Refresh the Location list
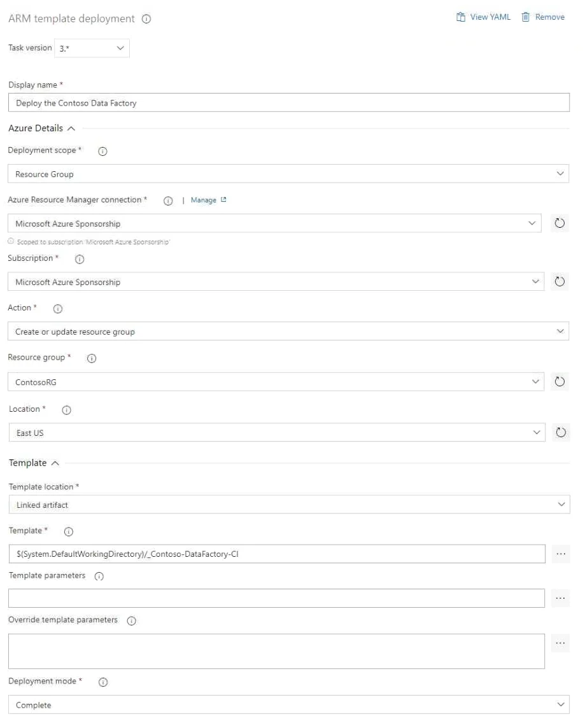 click(561, 432)
